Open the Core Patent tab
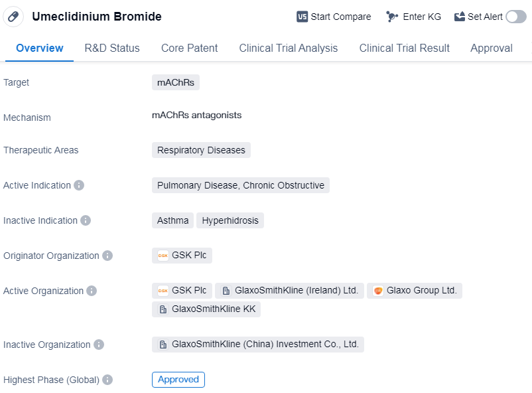Image resolution: width=532 pixels, height=393 pixels. (189, 48)
